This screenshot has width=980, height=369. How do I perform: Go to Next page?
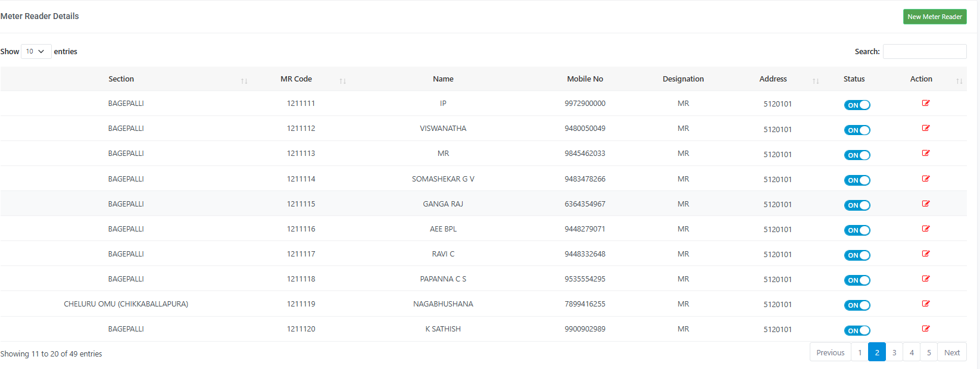[952, 352]
